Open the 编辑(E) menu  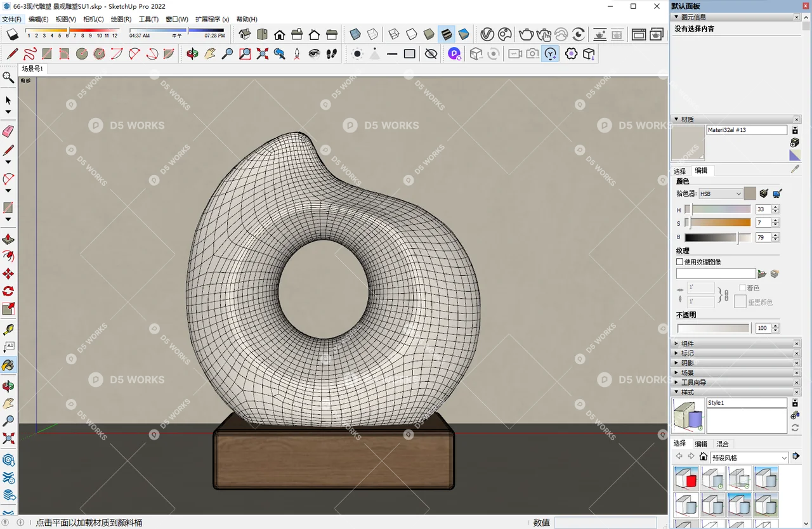39,19
